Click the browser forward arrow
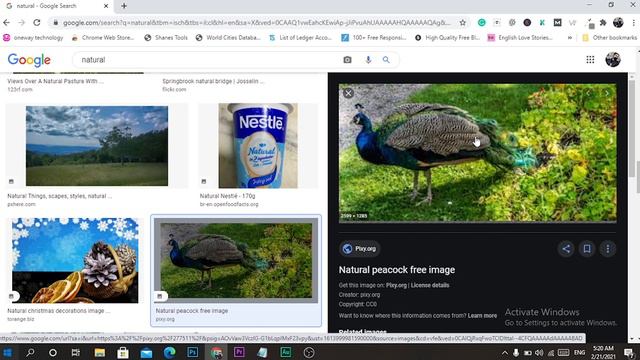Screen dimensions: 640x360 (x=21, y=23)
